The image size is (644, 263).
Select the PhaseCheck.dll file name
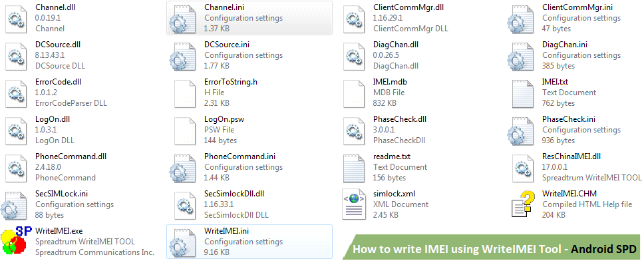coord(400,119)
